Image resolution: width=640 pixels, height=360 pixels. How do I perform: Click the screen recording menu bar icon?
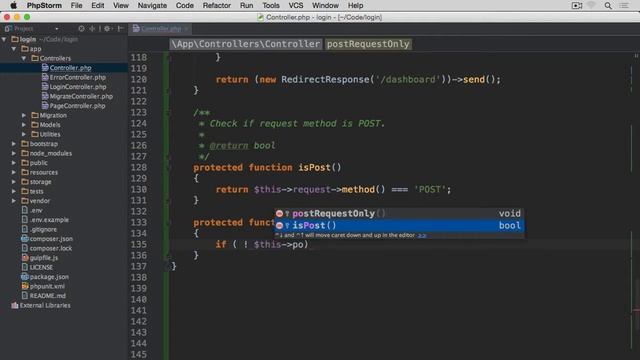[x=577, y=5]
